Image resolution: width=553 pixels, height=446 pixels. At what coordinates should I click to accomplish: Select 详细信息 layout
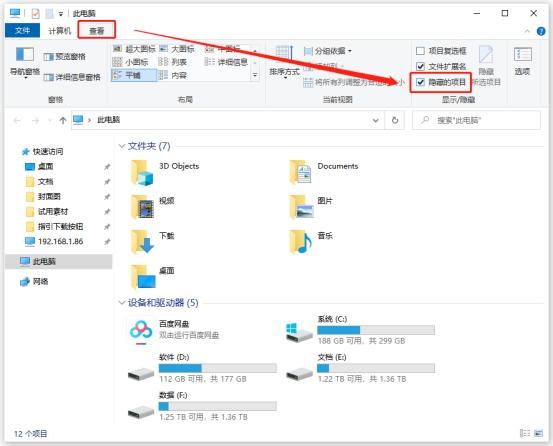click(226, 62)
